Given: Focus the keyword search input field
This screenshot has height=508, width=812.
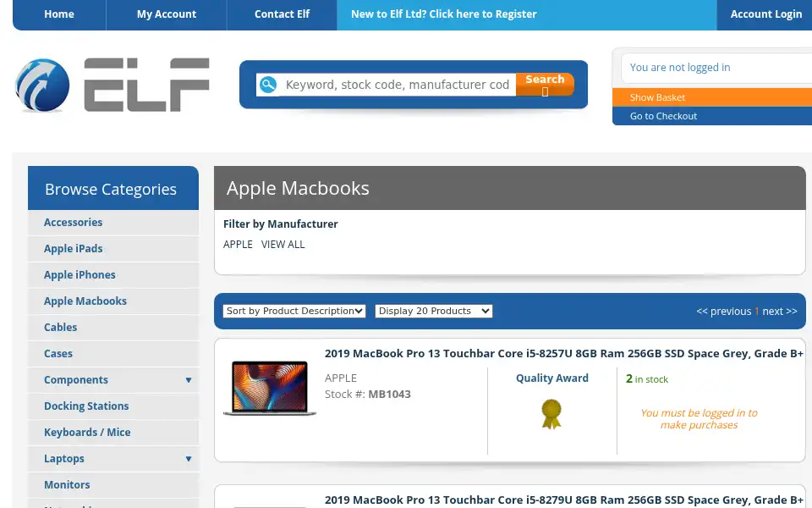Looking at the screenshot, I should tap(398, 85).
